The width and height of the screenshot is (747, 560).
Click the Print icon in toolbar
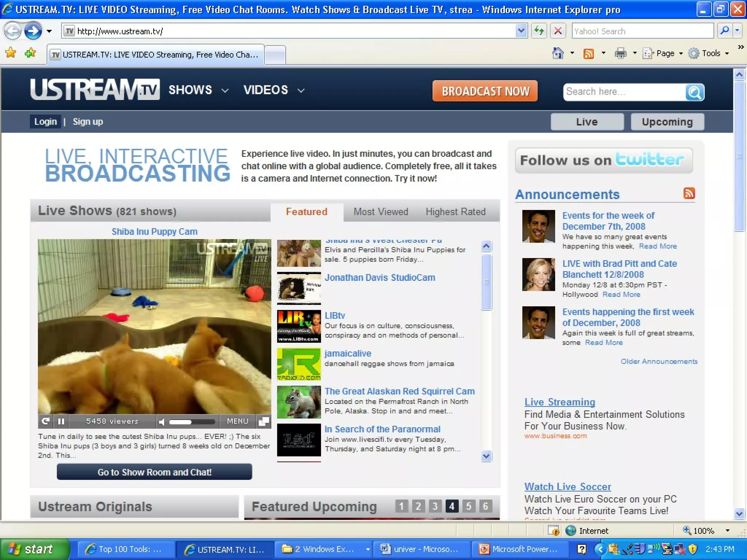620,54
